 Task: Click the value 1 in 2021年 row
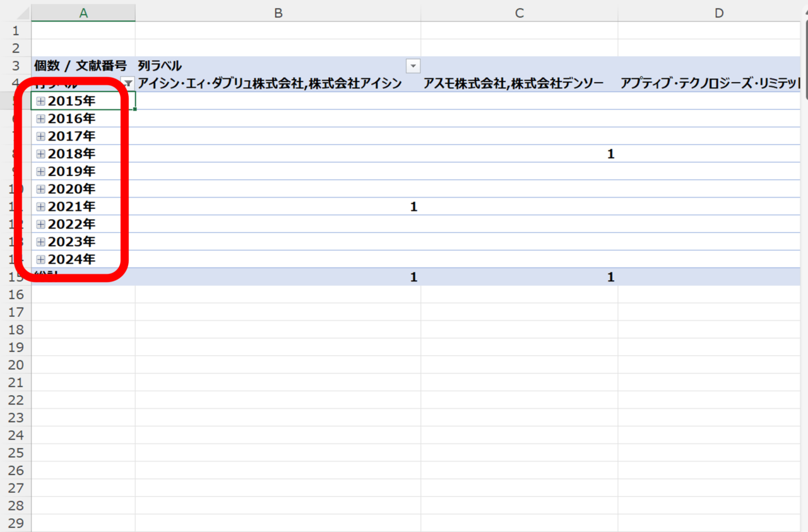point(413,207)
